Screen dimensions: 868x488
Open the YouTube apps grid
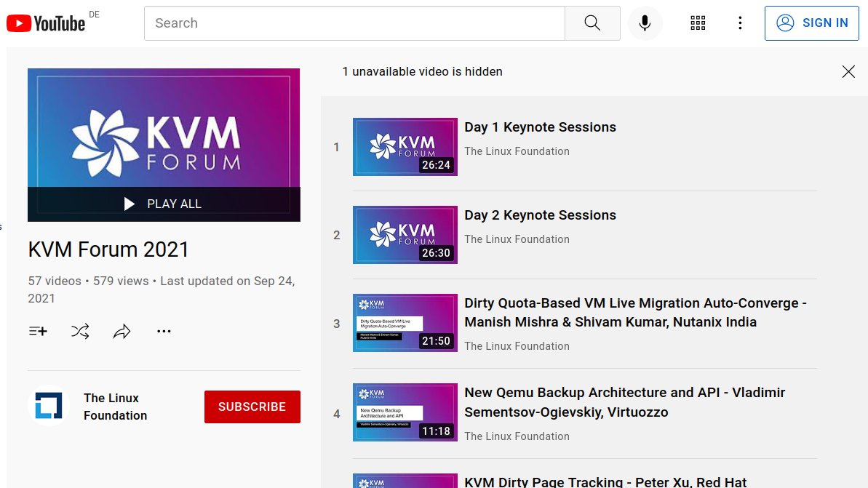(698, 23)
